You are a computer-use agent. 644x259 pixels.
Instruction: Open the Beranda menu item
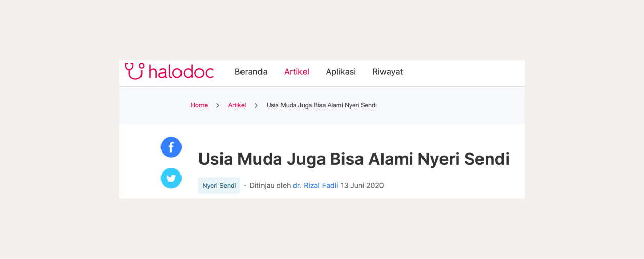click(251, 72)
